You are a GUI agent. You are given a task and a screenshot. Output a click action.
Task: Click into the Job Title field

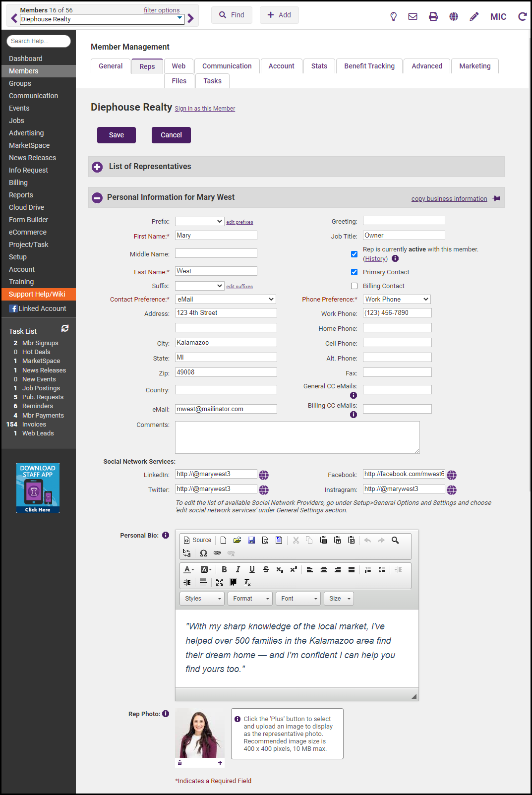point(404,236)
